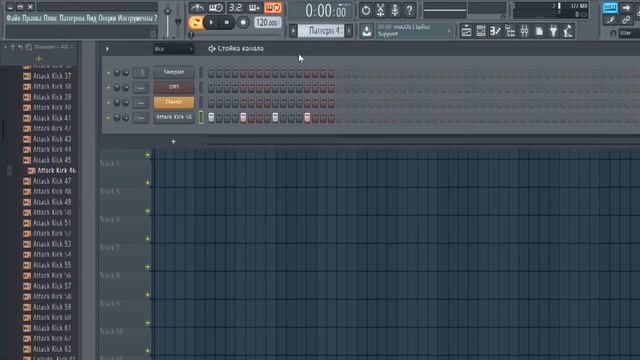This screenshot has height=360, width=640.
Task: Open the Файл menu
Action: pyautogui.click(x=13, y=18)
